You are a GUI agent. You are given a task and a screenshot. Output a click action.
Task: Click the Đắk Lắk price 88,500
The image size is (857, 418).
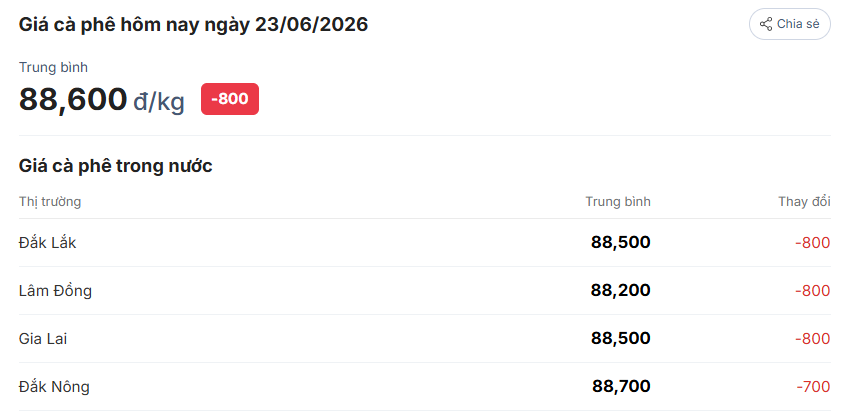pyautogui.click(x=621, y=243)
